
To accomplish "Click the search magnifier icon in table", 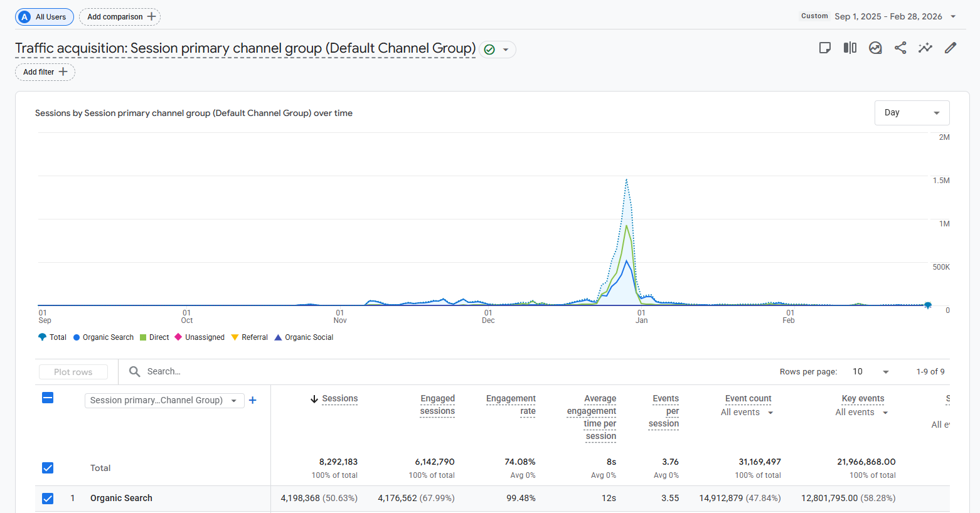I will pyautogui.click(x=134, y=371).
